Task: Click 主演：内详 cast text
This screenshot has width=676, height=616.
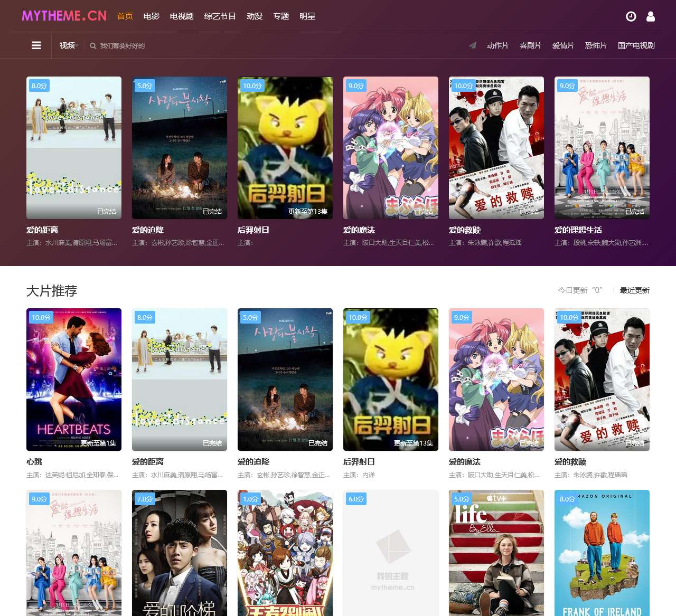Action: (359, 475)
